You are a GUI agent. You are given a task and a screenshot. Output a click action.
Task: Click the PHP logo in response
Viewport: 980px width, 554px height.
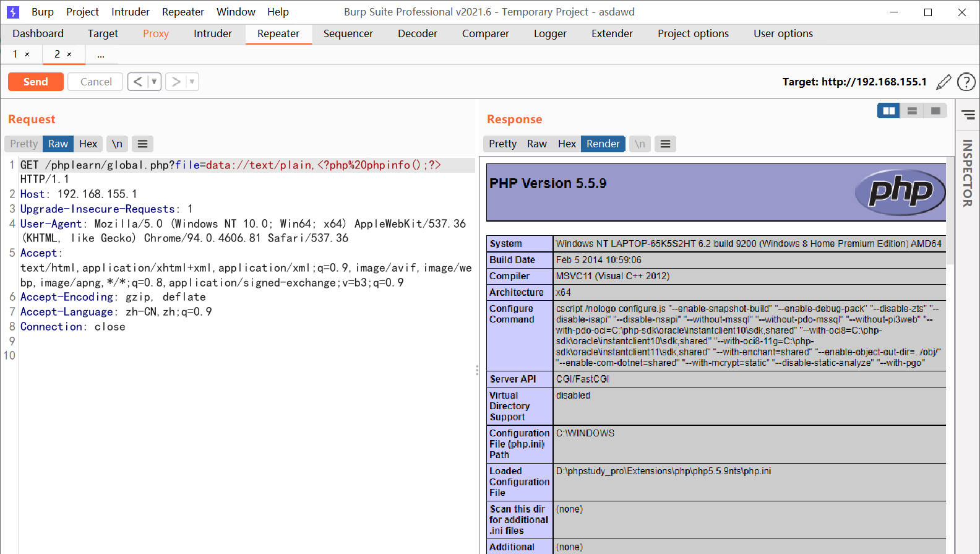(x=900, y=192)
